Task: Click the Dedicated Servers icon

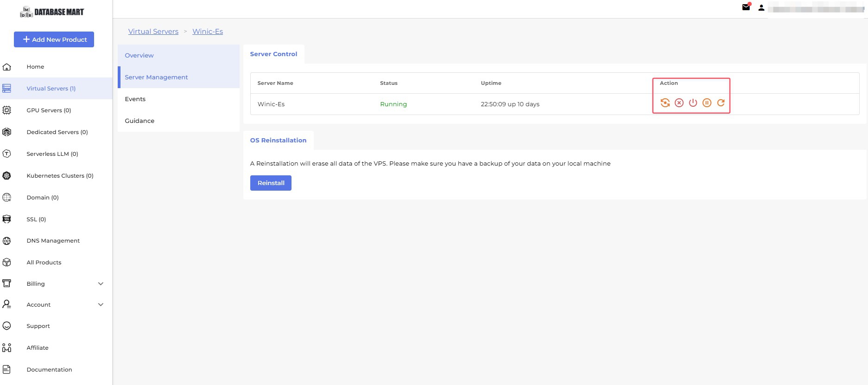Action: pos(7,132)
